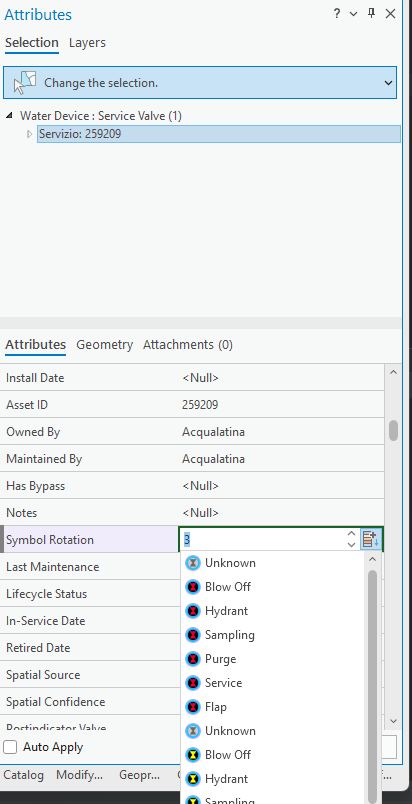Collapse Water Device : Service Valve group
Viewport: 412px width, 804px height.
(x=9, y=116)
